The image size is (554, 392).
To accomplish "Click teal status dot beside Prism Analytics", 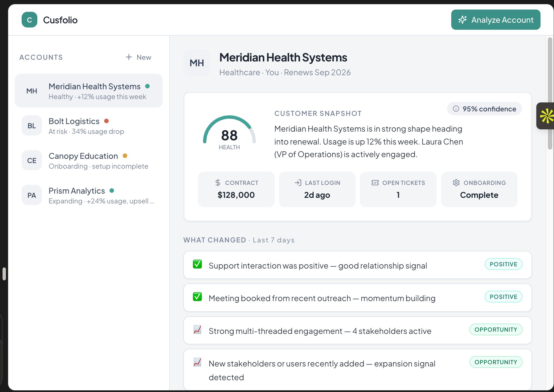I will 112,191.
